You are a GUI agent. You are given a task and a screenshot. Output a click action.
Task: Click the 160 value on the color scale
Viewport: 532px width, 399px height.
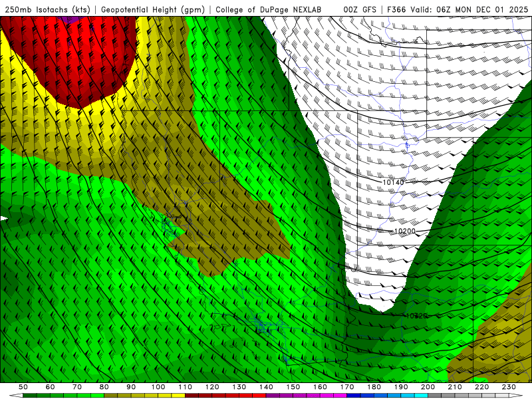(x=321, y=387)
